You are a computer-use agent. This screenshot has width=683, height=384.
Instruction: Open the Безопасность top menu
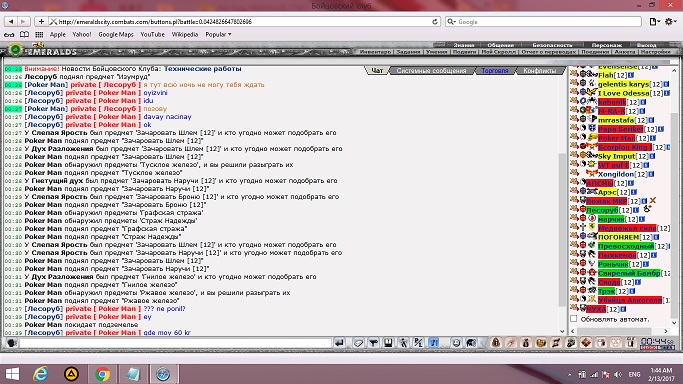coord(552,45)
